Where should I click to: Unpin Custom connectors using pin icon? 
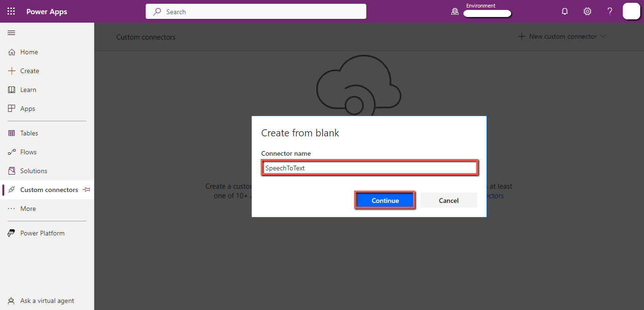coord(86,190)
